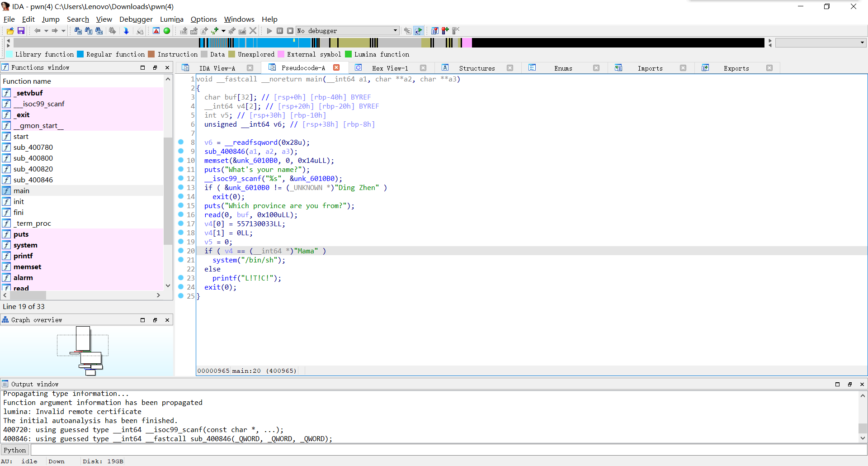Click the first binoculars search icon
The height and width of the screenshot is (466, 868).
tap(78, 31)
